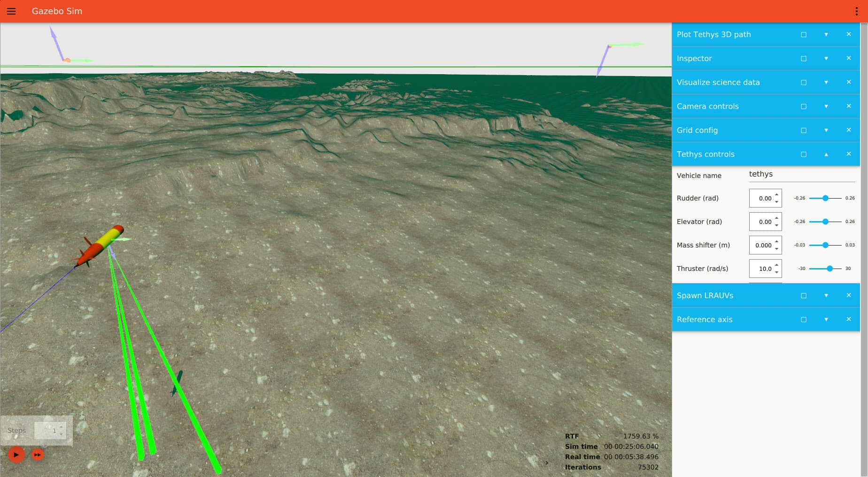This screenshot has width=868, height=477.
Task: Select the tethys vehicle in the 3D scene
Action: [x=100, y=246]
